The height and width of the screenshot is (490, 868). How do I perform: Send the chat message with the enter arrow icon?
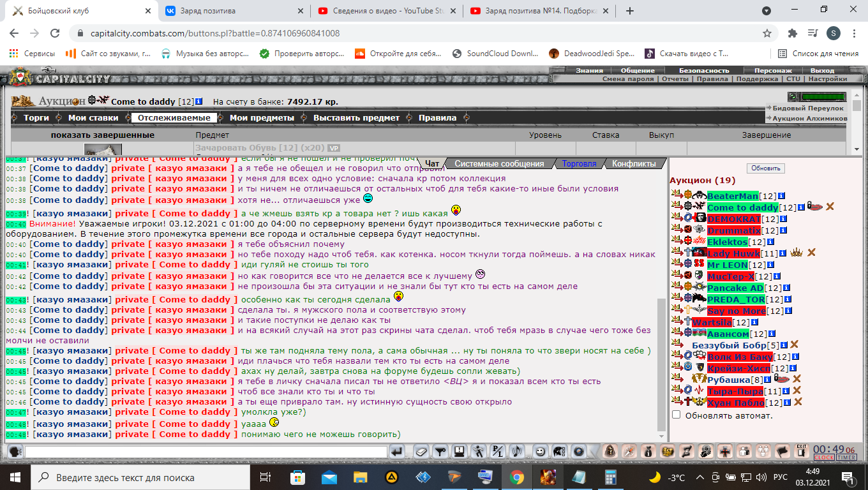tap(396, 452)
